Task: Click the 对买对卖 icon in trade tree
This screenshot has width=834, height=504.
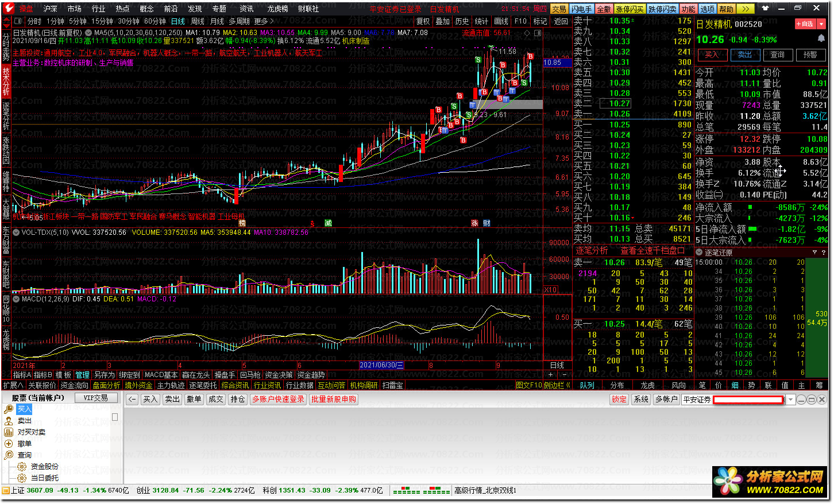Action: coord(9,432)
